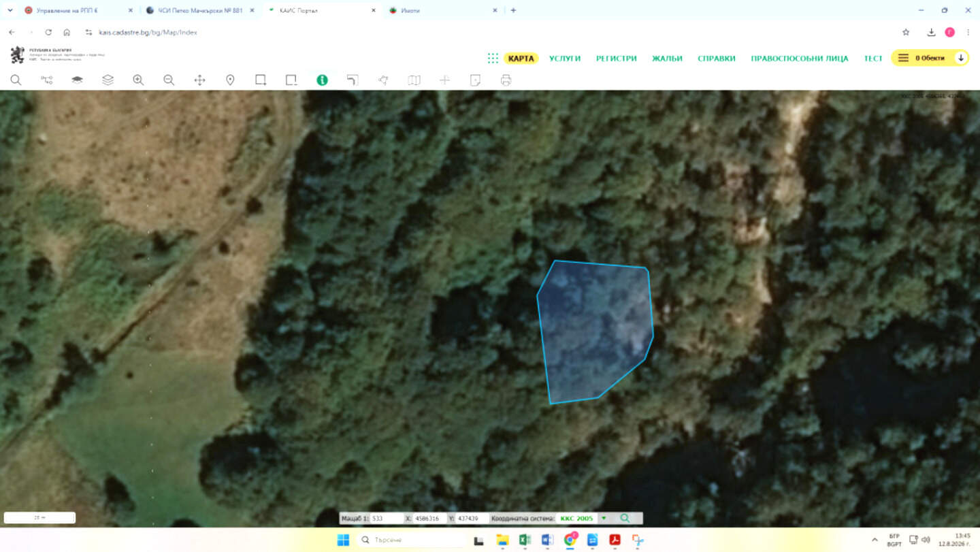Show hidden system tray icons
The width and height of the screenshot is (980, 552).
876,540
